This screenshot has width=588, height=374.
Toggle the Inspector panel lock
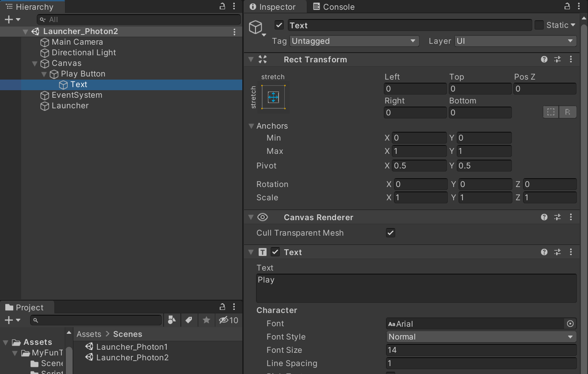point(567,7)
